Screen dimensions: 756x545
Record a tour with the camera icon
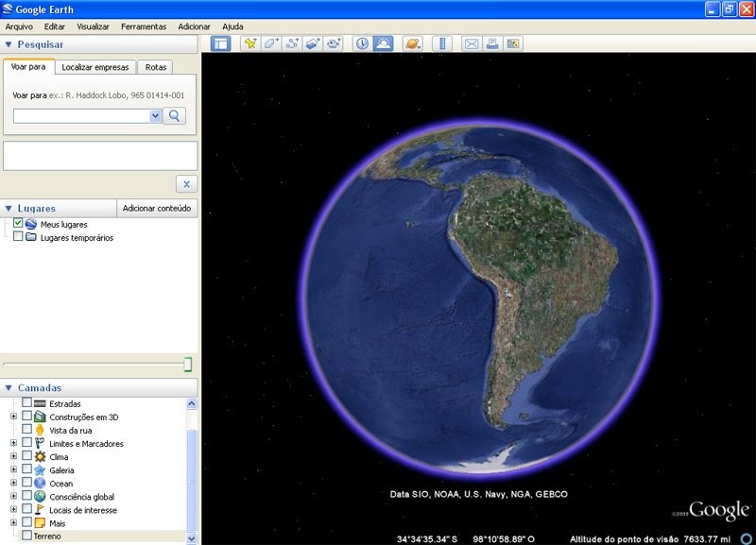coord(334,43)
